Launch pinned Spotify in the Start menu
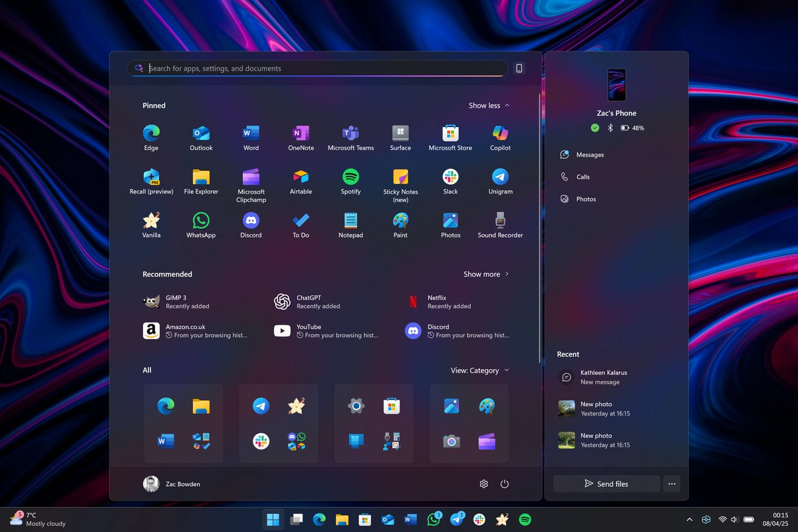Image resolution: width=798 pixels, height=532 pixels. coord(350,182)
